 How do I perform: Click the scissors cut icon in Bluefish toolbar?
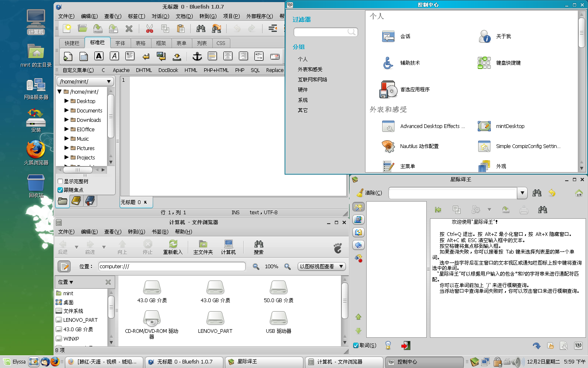(149, 29)
